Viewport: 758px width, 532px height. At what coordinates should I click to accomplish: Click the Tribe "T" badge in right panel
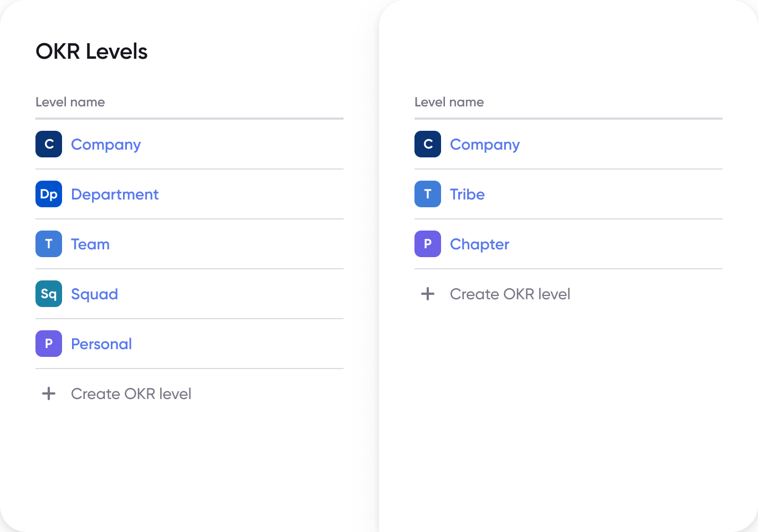[x=427, y=194]
